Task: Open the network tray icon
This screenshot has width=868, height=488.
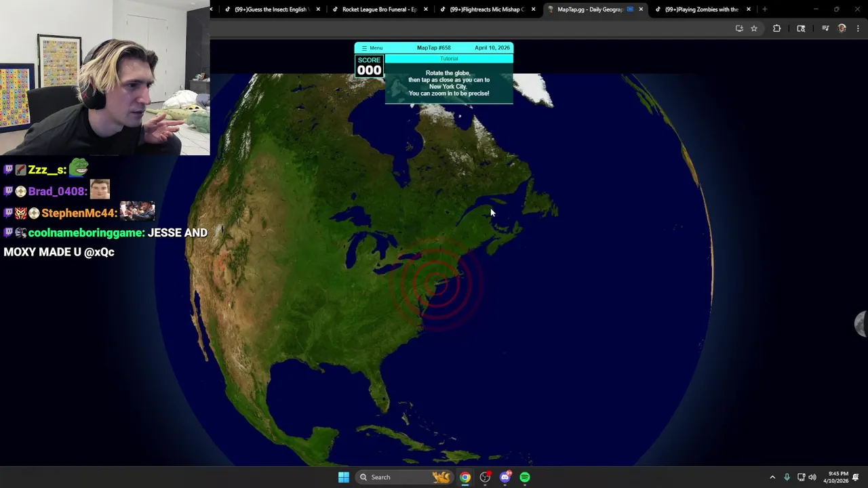Action: [x=801, y=477]
